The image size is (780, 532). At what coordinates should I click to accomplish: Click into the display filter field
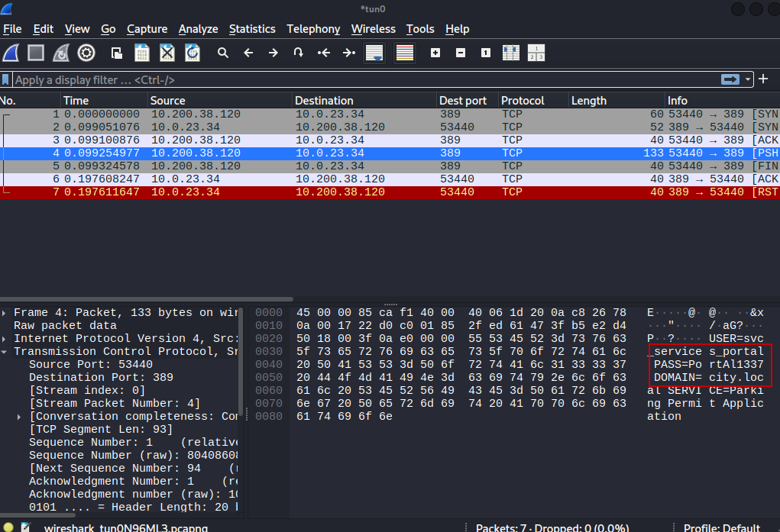tap(359, 79)
